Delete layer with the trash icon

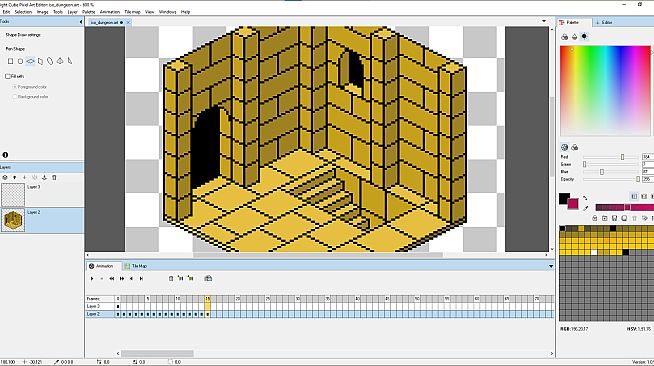tap(54, 178)
